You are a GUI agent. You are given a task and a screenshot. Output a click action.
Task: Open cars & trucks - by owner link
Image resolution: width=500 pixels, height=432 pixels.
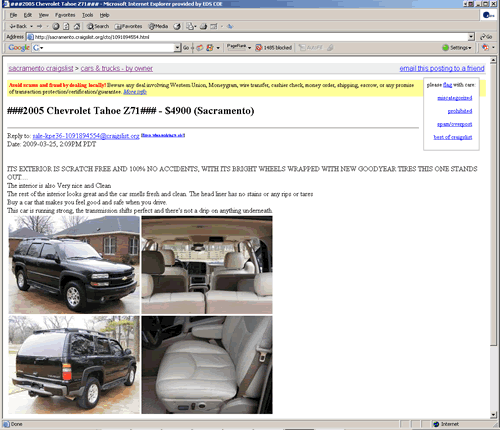(x=117, y=68)
